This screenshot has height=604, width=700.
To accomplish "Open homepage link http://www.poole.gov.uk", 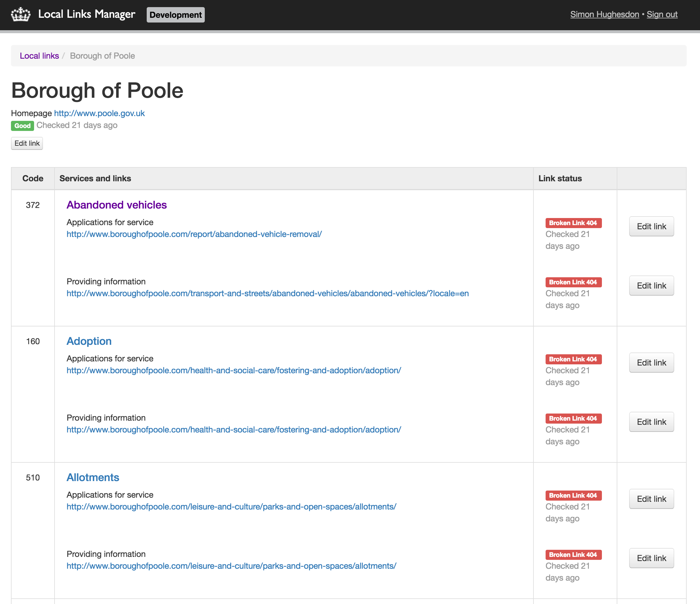I will click(x=99, y=113).
